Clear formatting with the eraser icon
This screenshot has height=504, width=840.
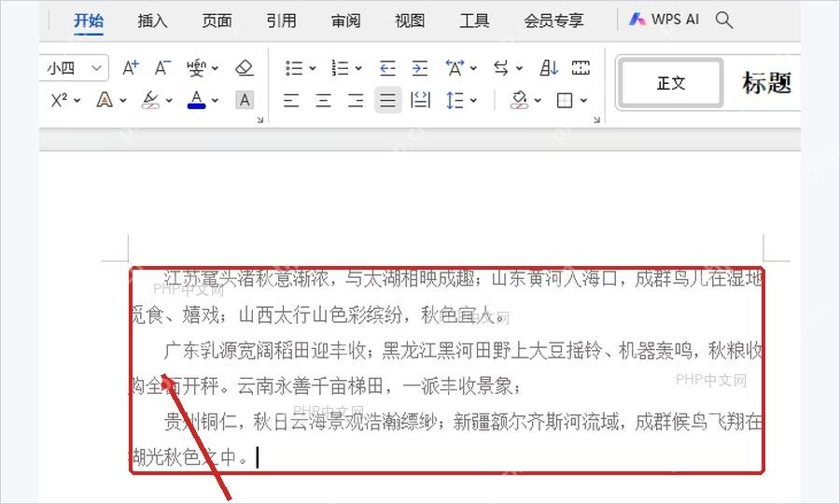pos(245,68)
